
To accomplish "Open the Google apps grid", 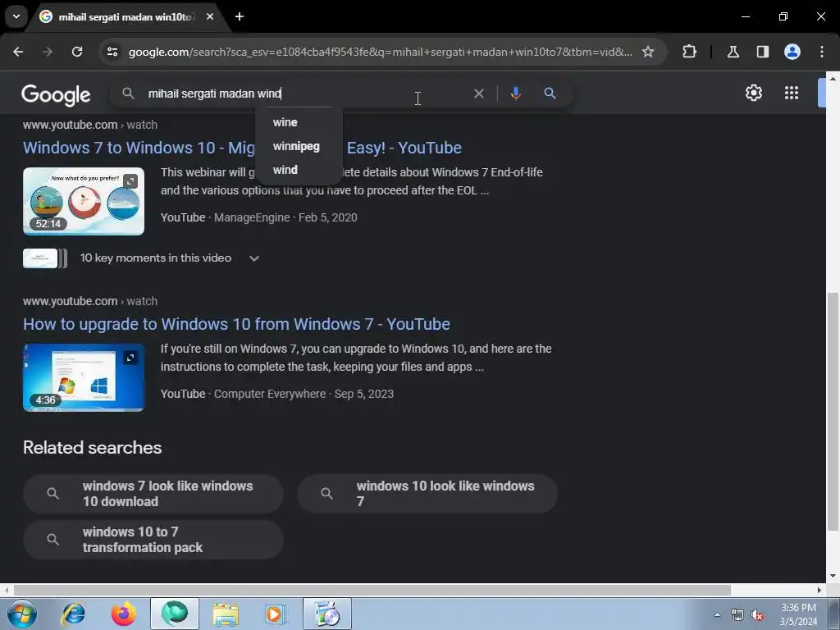I will 792,93.
